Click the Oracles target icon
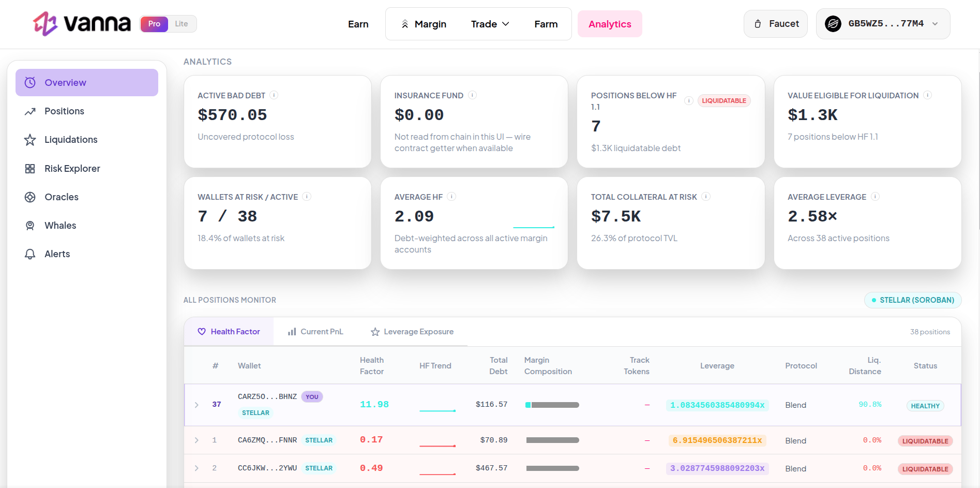Viewport: 980px width, 488px height. [x=30, y=197]
